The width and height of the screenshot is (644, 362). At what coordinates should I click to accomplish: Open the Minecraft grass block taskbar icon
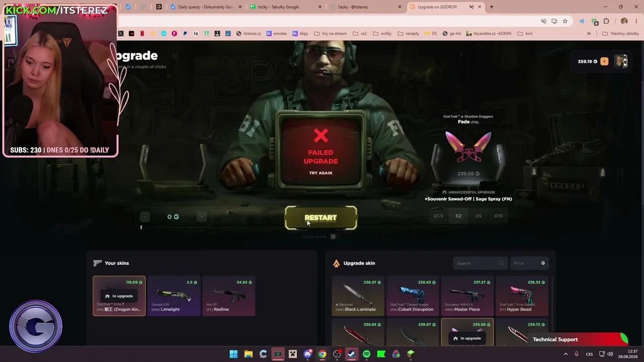click(x=411, y=354)
